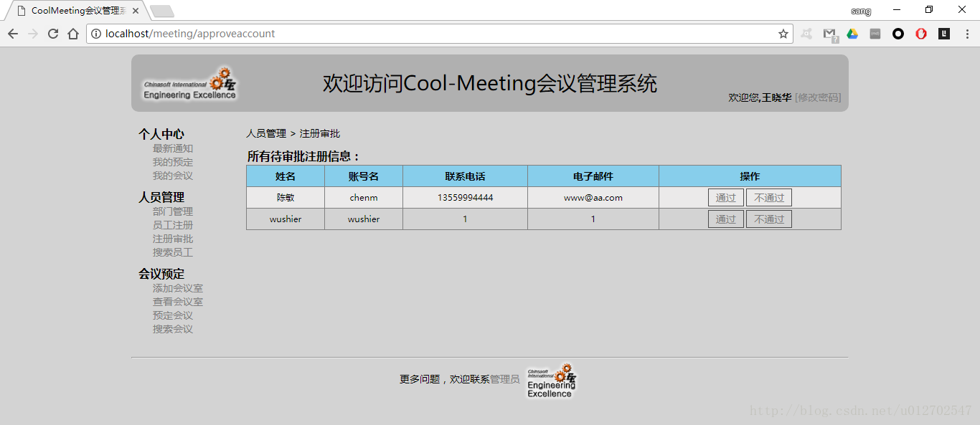Click the Opera red O extension icon

921,34
